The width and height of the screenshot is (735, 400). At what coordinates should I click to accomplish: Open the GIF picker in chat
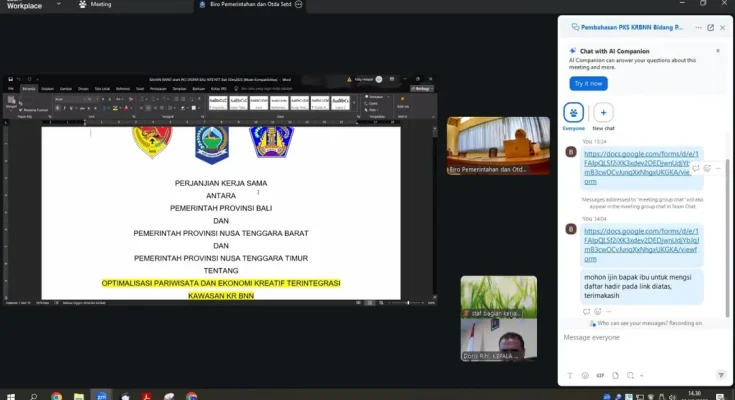(x=600, y=374)
